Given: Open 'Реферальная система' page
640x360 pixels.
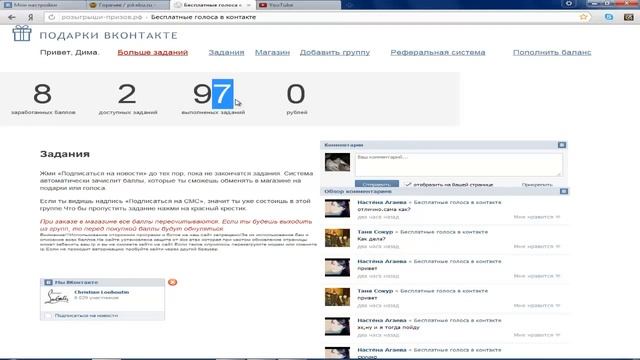Looking at the screenshot, I should [x=438, y=52].
